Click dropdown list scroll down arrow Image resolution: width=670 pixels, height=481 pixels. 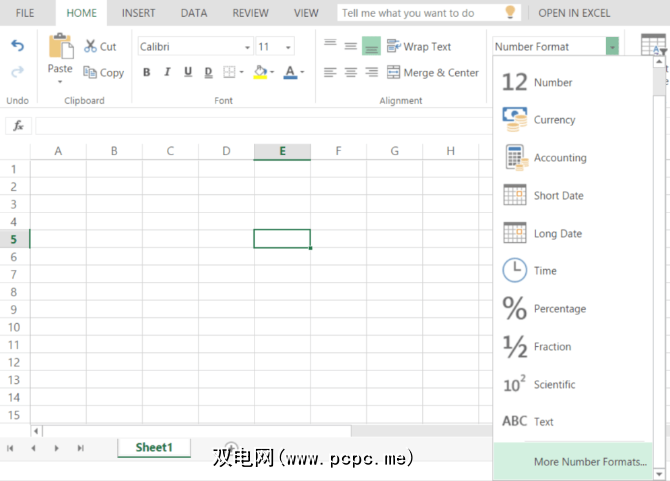(659, 474)
